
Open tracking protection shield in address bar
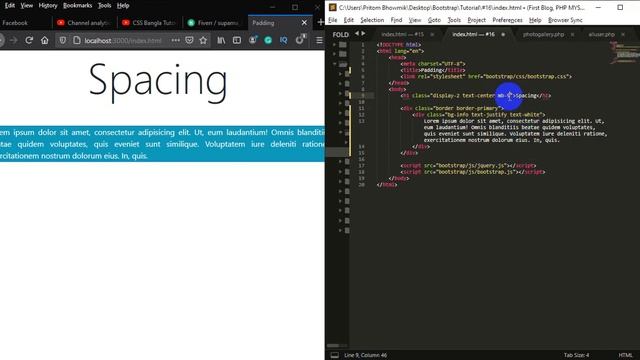[62, 40]
